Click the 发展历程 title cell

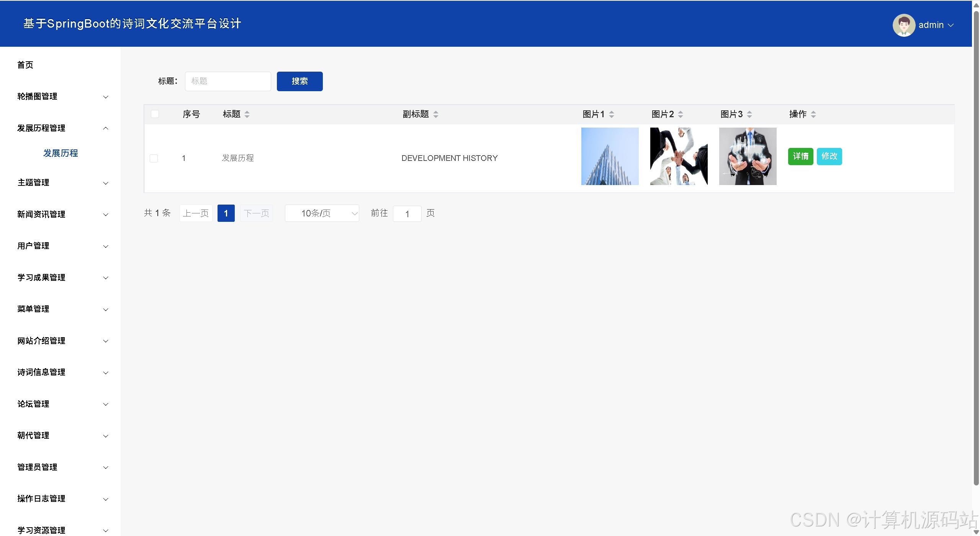pos(238,158)
